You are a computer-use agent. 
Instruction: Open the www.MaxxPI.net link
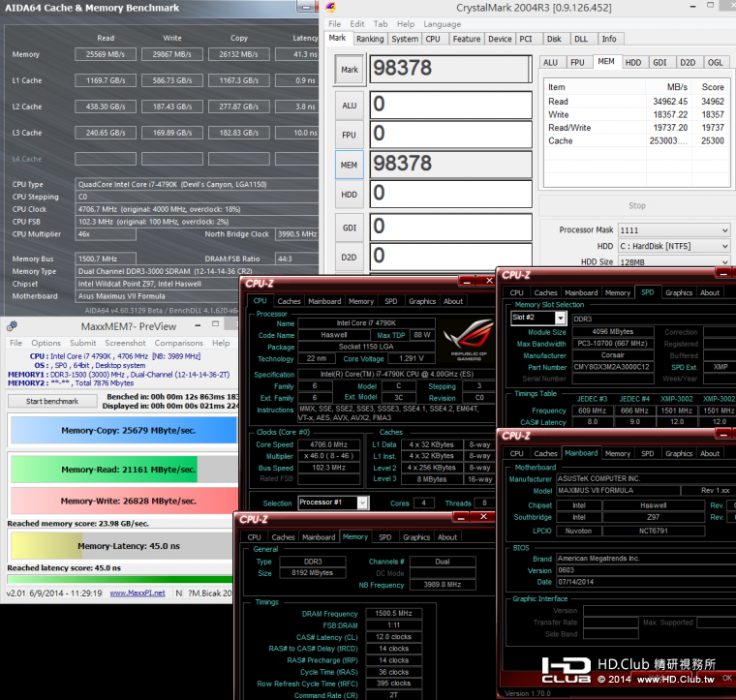(137, 593)
